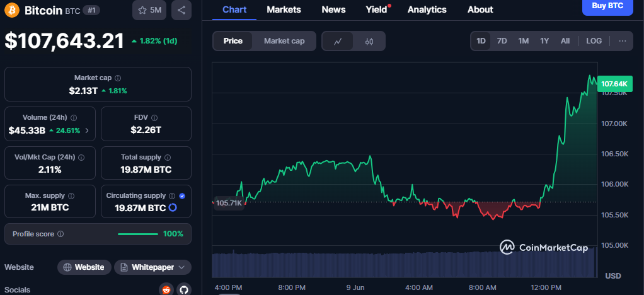
Task: Switch to candlestick chart icon
Action: [x=369, y=41]
